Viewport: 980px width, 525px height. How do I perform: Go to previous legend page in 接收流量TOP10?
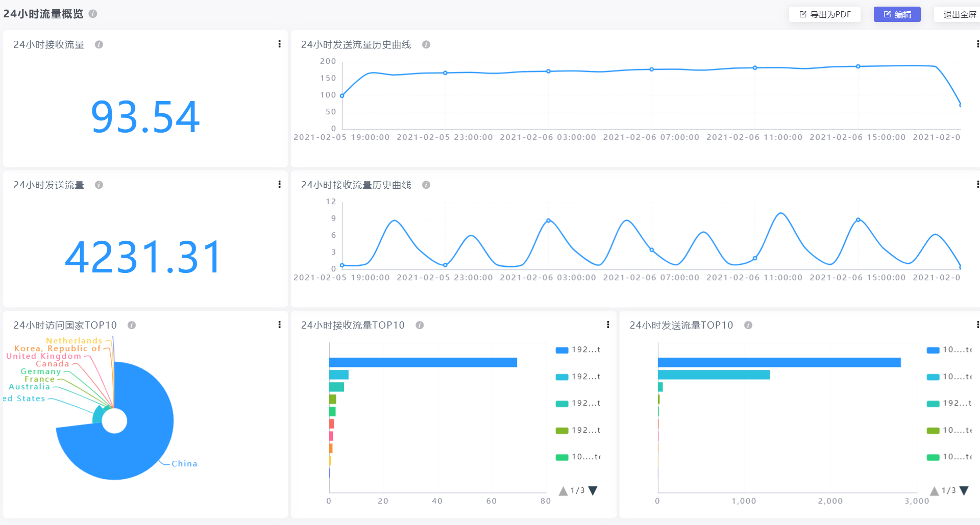pyautogui.click(x=563, y=491)
